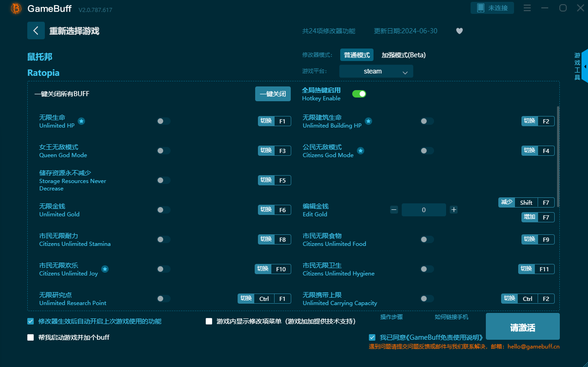Image resolution: width=588 pixels, height=367 pixels.
Task: Click the 共24项修改器功能 count text
Action: [x=329, y=31]
